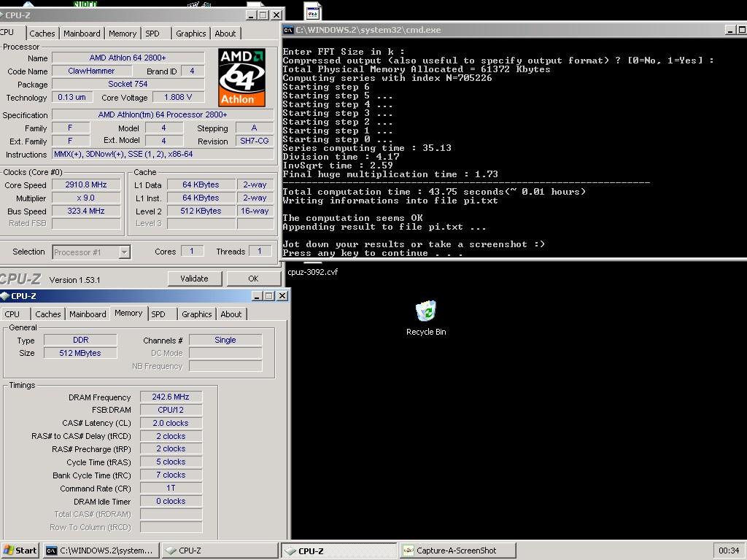747x560 pixels.
Task: Click the DRAM Frequency 242.6 MHz value
Action: pyautogui.click(x=171, y=397)
